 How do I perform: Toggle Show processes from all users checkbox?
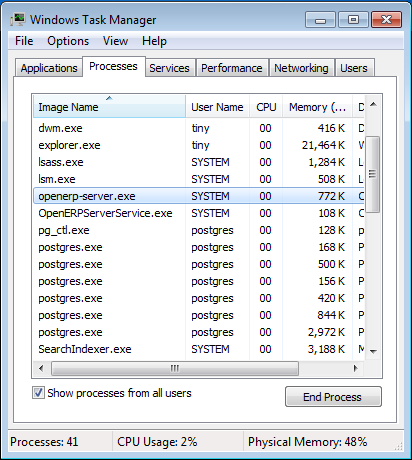pos(38,393)
